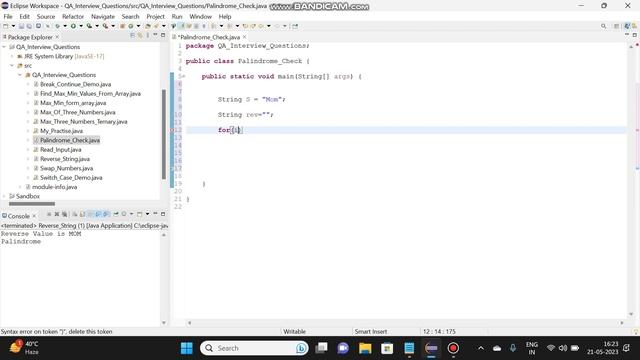
Task: Toggle Scroll Lock in Console toolbar
Action: [x=82, y=214]
